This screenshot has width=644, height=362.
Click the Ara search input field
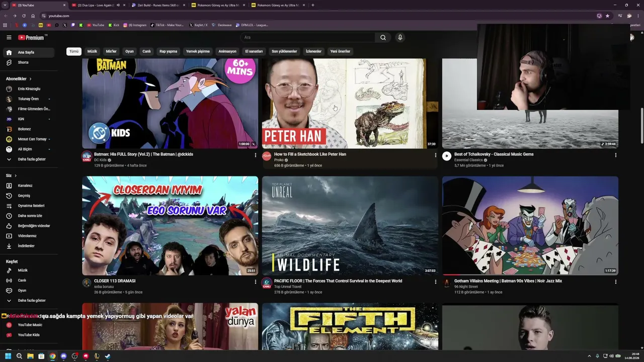(x=308, y=37)
